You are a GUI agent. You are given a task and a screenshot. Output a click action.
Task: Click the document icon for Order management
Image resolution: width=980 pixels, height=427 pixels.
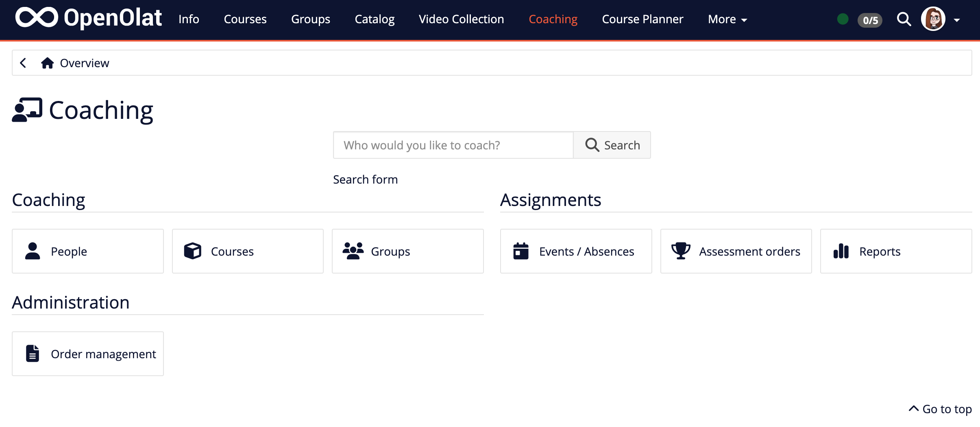click(32, 353)
